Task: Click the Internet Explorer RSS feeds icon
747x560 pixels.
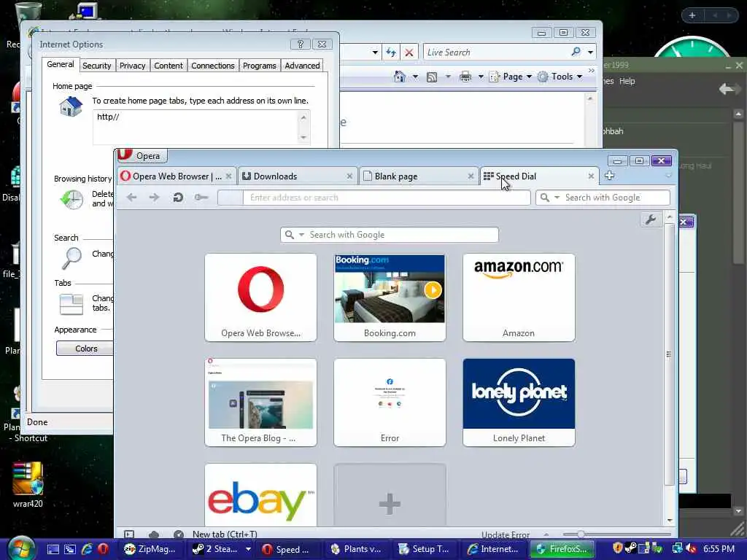Action: [432, 77]
